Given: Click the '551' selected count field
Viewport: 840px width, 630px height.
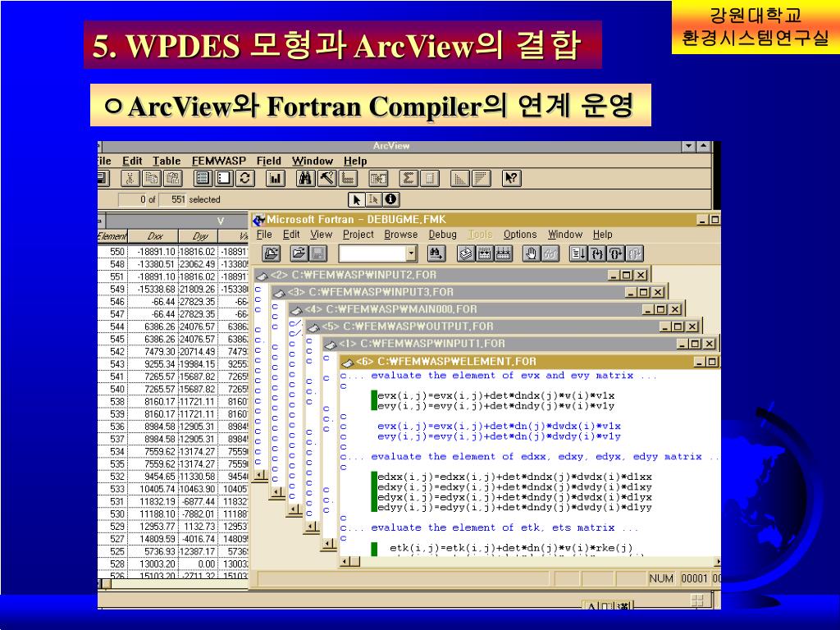Looking at the screenshot, I should click(x=173, y=200).
